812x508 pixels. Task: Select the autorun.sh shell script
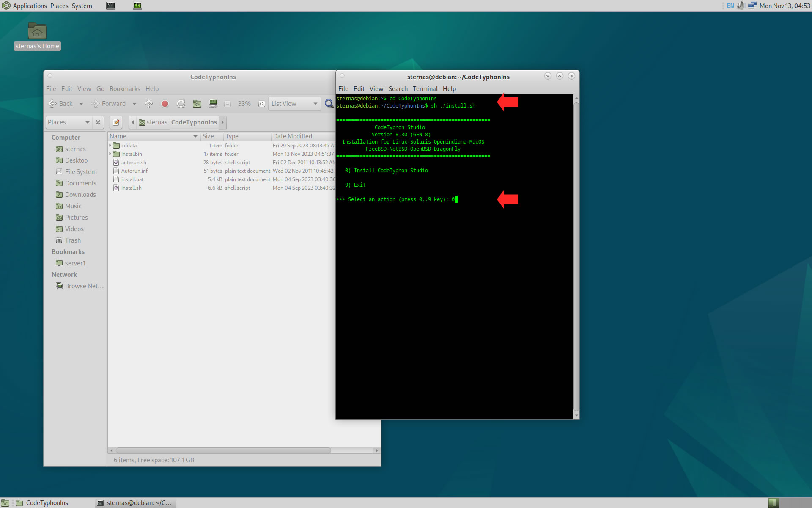(x=134, y=163)
